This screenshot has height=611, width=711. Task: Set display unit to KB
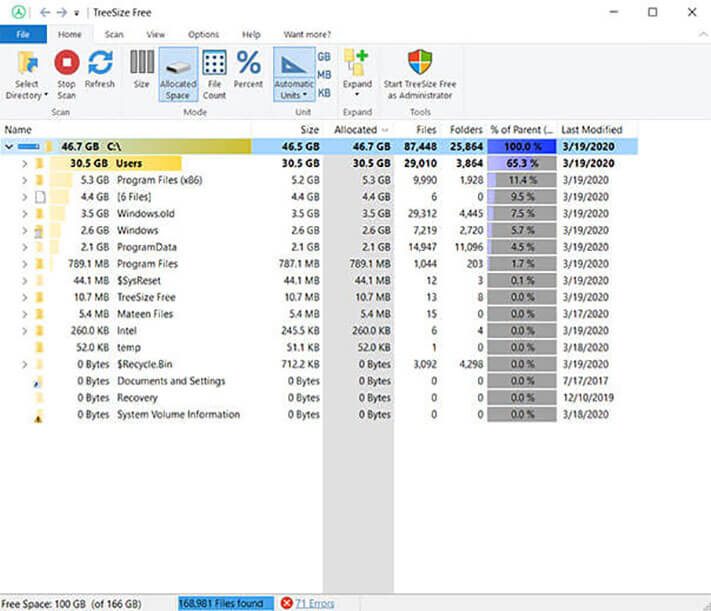[x=324, y=93]
